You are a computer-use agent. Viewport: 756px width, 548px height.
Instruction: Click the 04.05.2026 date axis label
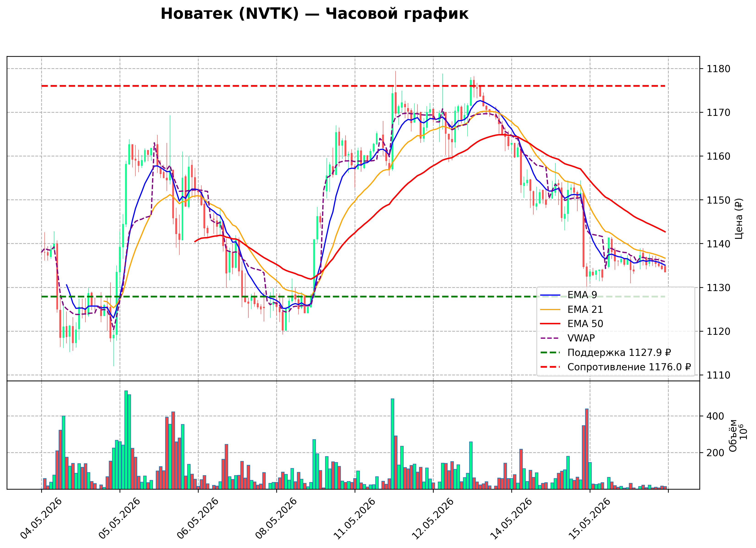(x=41, y=518)
